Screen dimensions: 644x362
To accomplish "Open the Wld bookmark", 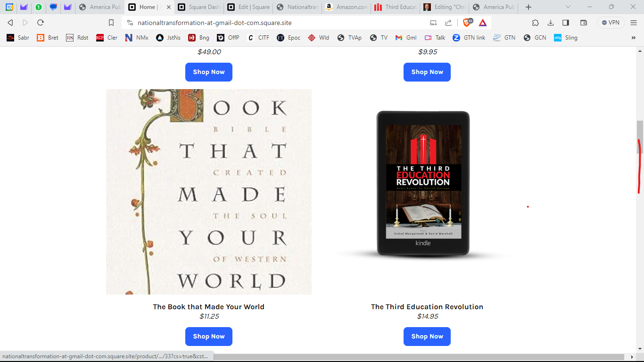I will [x=319, y=38].
